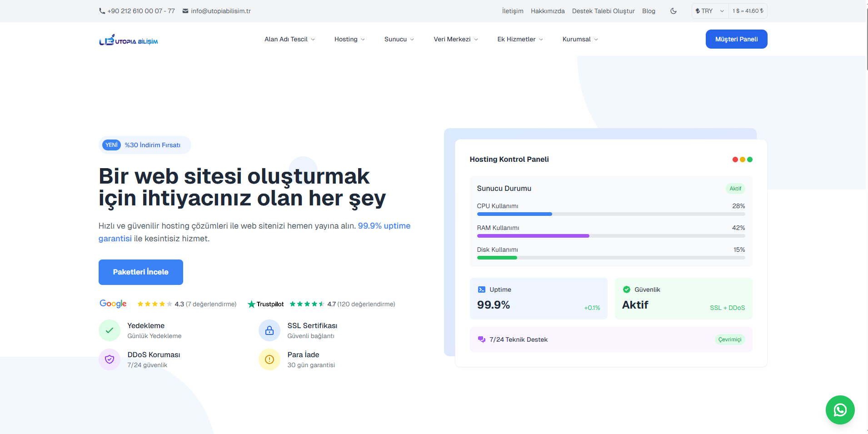Expand the Alan Adı Tescil menu
Viewport: 868px width, 434px height.
point(289,40)
